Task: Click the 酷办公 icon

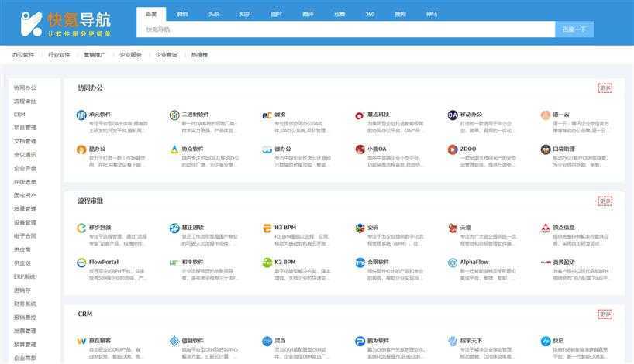Action: pos(81,149)
